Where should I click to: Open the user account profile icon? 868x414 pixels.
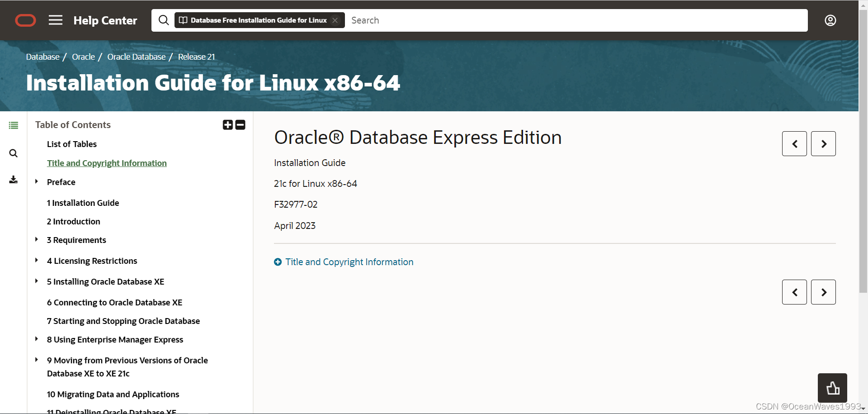[x=830, y=20]
